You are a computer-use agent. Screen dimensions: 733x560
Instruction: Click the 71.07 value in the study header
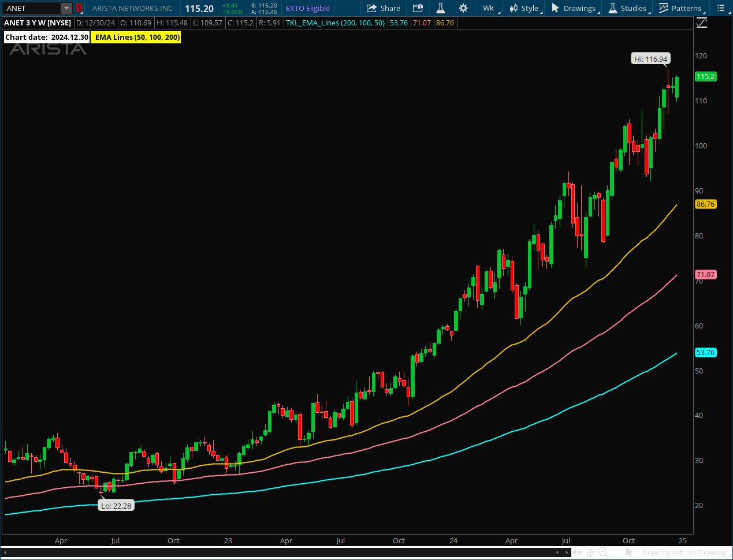422,23
